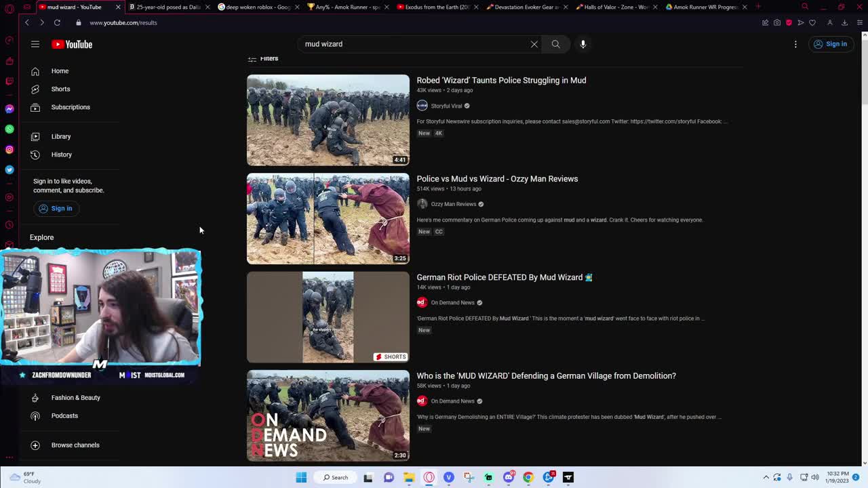Viewport: 868px width, 488px height.
Task: Open browser downloads icon
Action: tap(844, 22)
